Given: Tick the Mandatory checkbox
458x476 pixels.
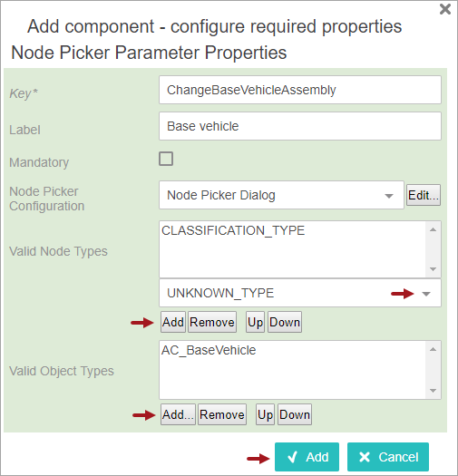Looking at the screenshot, I should 166,159.
